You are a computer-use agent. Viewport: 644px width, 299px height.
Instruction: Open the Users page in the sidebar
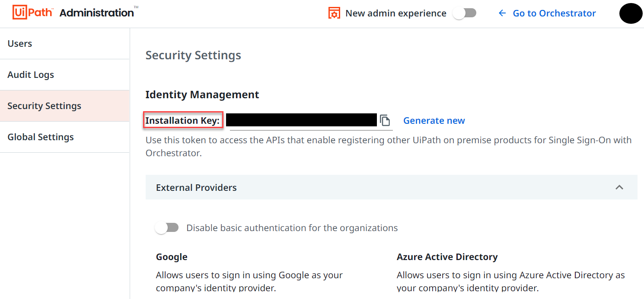[x=20, y=44]
